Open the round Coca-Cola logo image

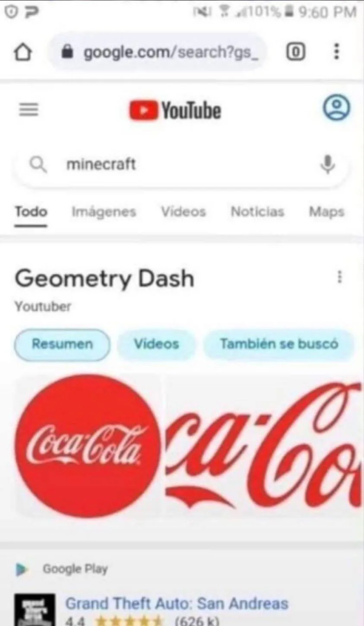point(88,446)
